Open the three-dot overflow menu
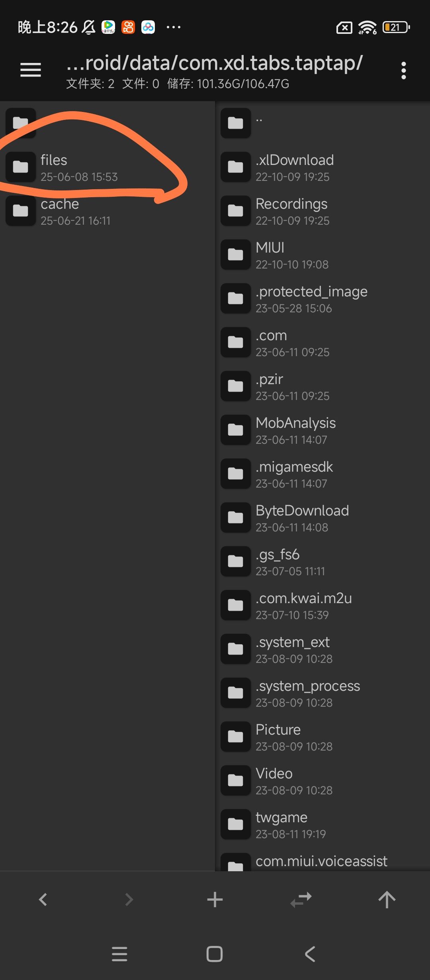This screenshot has width=430, height=980. pos(403,71)
